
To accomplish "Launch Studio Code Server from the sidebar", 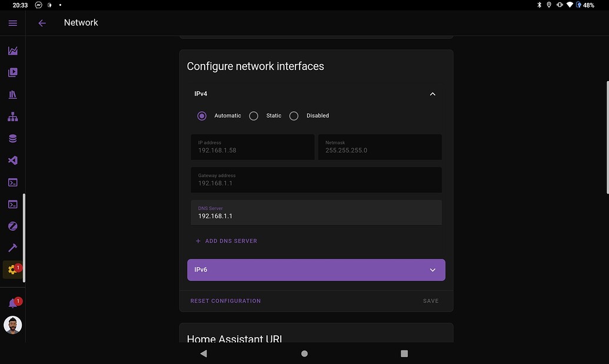I will (12, 160).
